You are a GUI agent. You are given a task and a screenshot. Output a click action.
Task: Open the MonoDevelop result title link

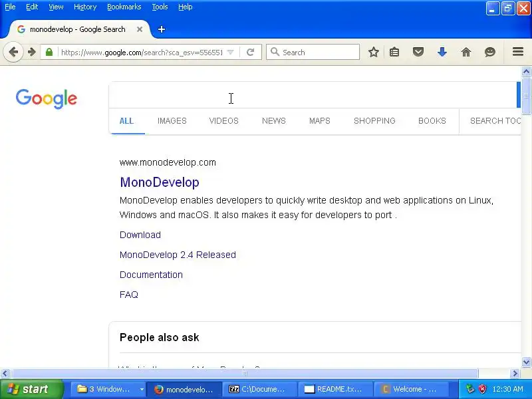pos(160,182)
